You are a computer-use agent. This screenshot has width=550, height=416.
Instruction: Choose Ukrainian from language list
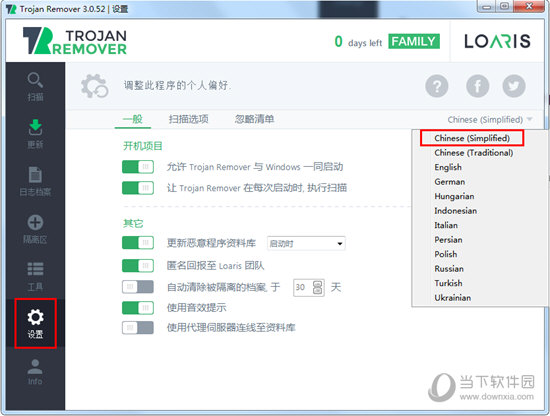[x=452, y=298]
